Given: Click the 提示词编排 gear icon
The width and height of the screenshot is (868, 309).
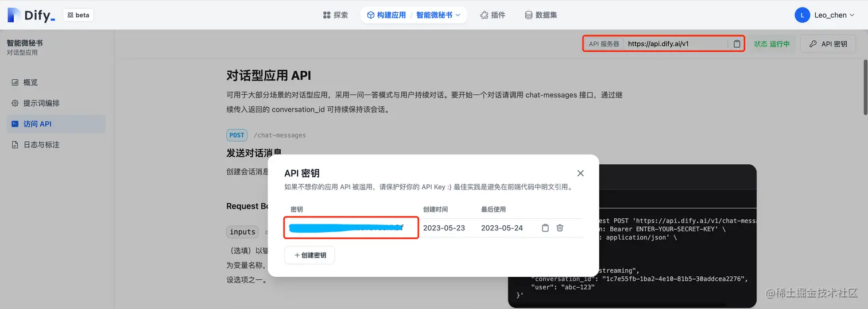Looking at the screenshot, I should click(15, 103).
